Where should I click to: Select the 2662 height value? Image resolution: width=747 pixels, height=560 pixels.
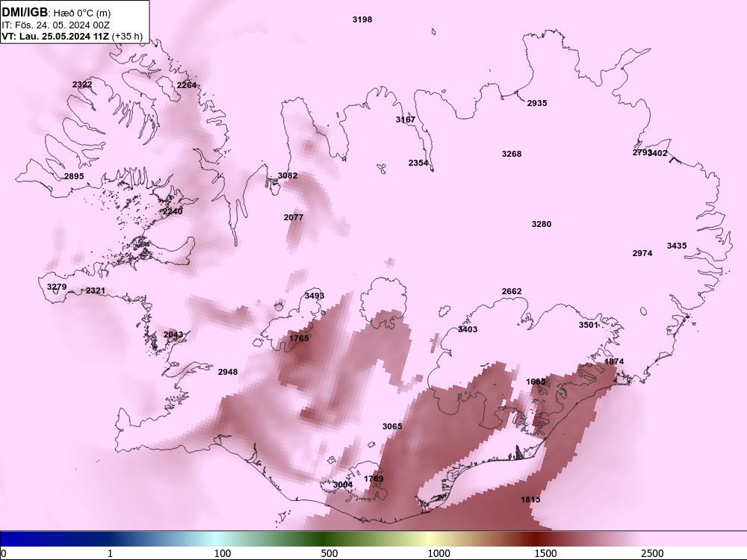pyautogui.click(x=512, y=291)
